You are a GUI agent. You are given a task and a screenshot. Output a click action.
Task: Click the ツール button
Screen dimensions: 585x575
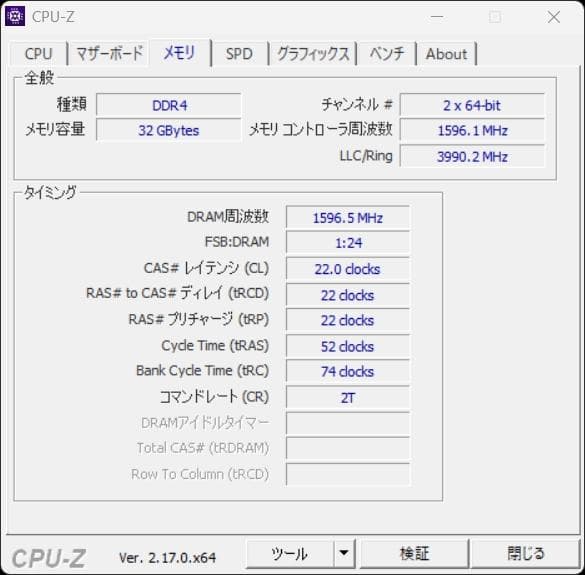(x=290, y=554)
